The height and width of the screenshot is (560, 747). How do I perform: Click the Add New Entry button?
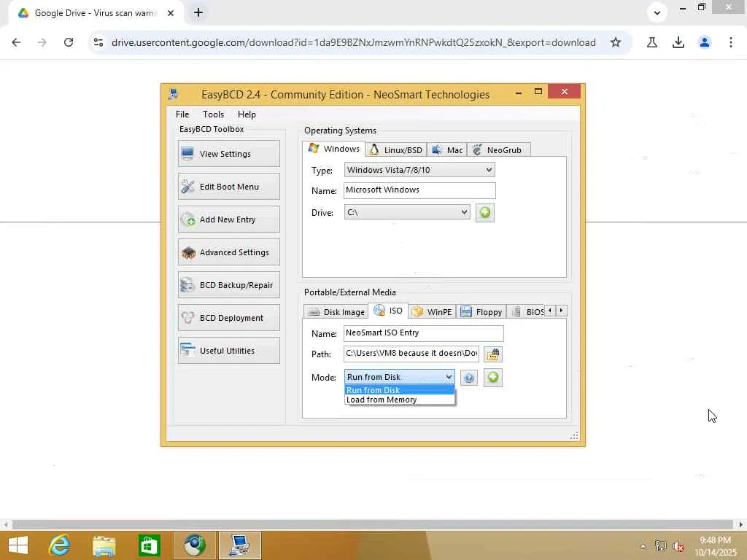[228, 219]
